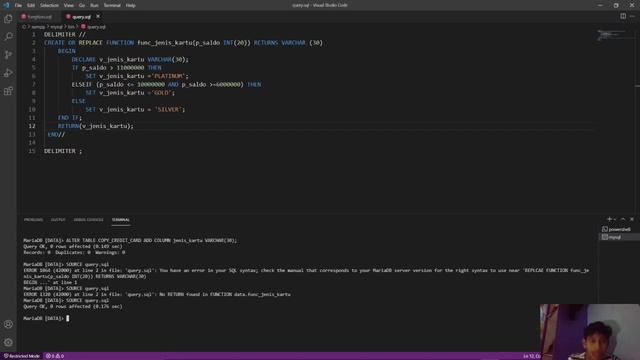Image resolution: width=640 pixels, height=360 pixels.
Task: Click the ERROR 1064 terminal message
Action: (x=306, y=276)
